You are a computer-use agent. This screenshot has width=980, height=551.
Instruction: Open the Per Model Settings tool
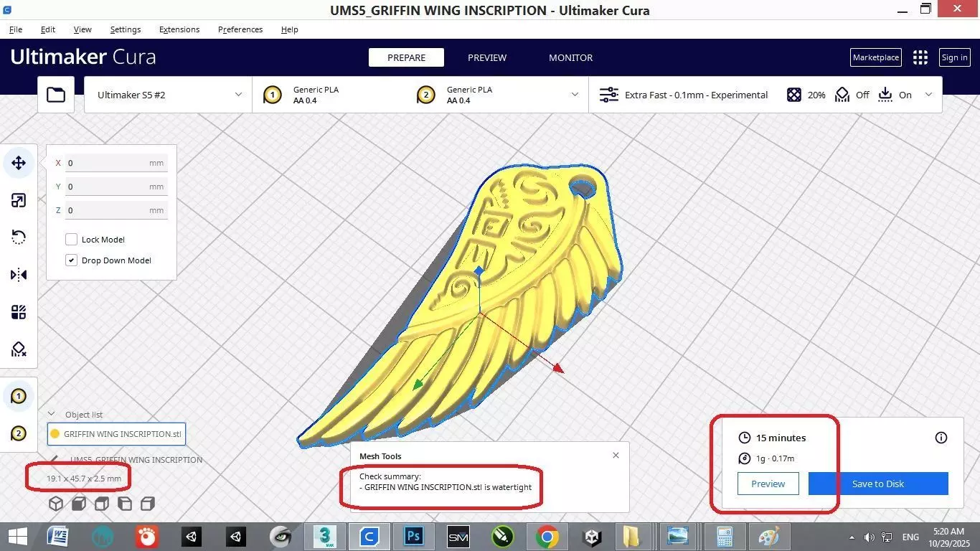click(x=19, y=312)
